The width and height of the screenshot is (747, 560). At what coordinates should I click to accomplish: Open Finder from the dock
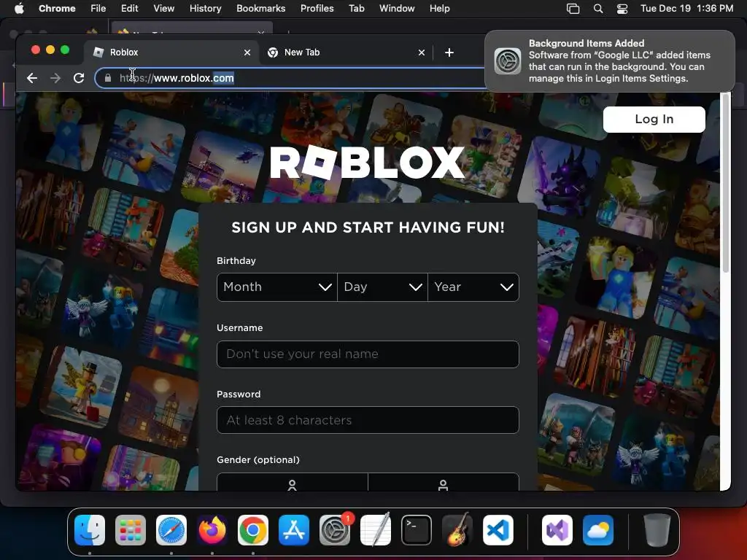tap(90, 530)
